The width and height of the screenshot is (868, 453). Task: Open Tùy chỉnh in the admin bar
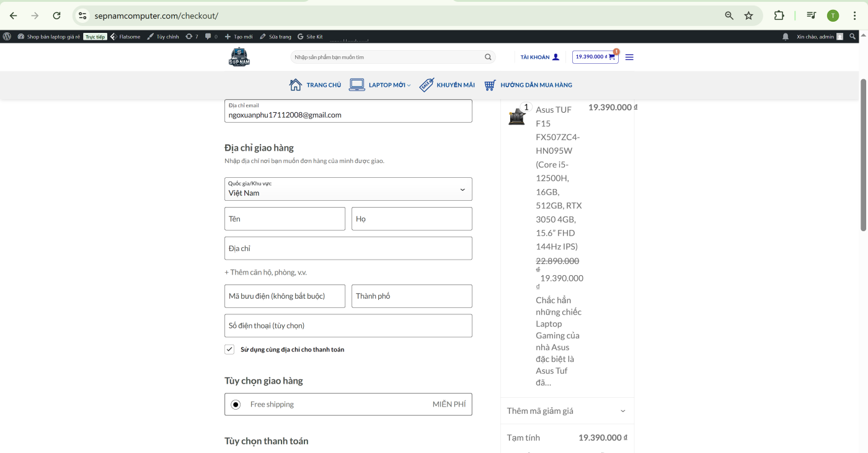[x=163, y=37]
